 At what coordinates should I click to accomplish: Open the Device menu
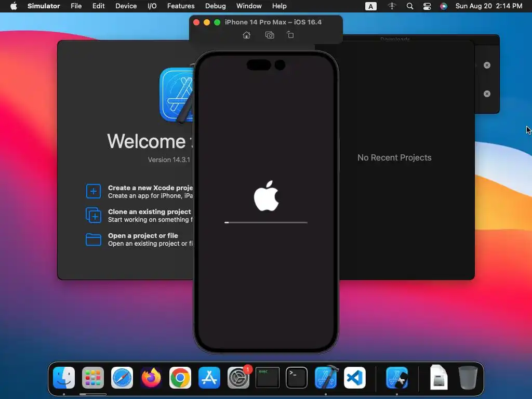click(x=126, y=6)
